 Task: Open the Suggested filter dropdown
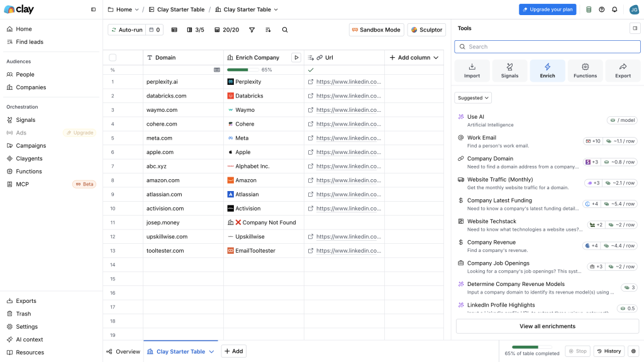(473, 97)
